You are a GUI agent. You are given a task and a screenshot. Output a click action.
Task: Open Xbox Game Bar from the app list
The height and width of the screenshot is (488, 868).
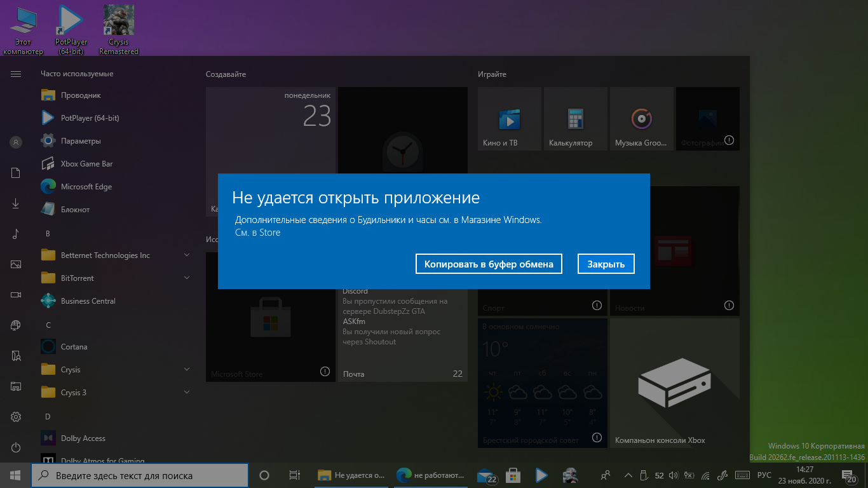coord(115,164)
